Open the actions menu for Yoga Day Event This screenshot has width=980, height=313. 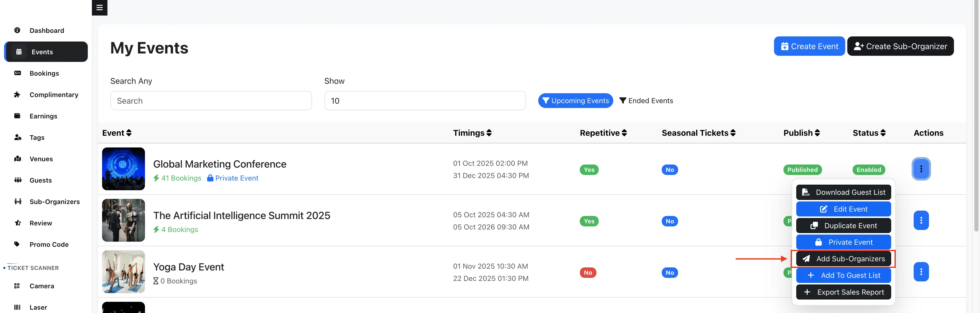921,272
